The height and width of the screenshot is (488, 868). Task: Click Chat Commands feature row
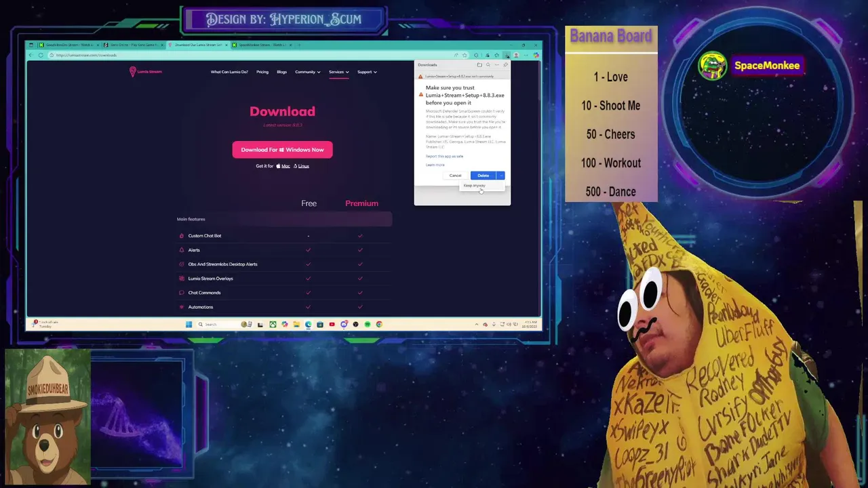click(x=284, y=293)
